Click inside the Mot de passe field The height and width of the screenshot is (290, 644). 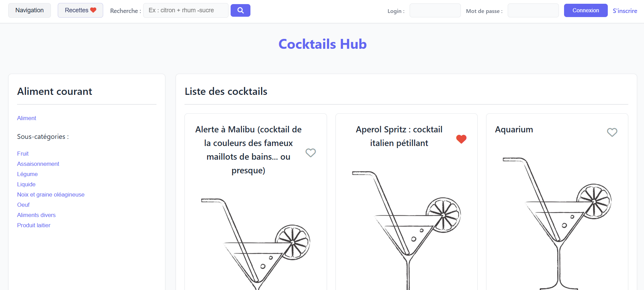click(x=533, y=10)
